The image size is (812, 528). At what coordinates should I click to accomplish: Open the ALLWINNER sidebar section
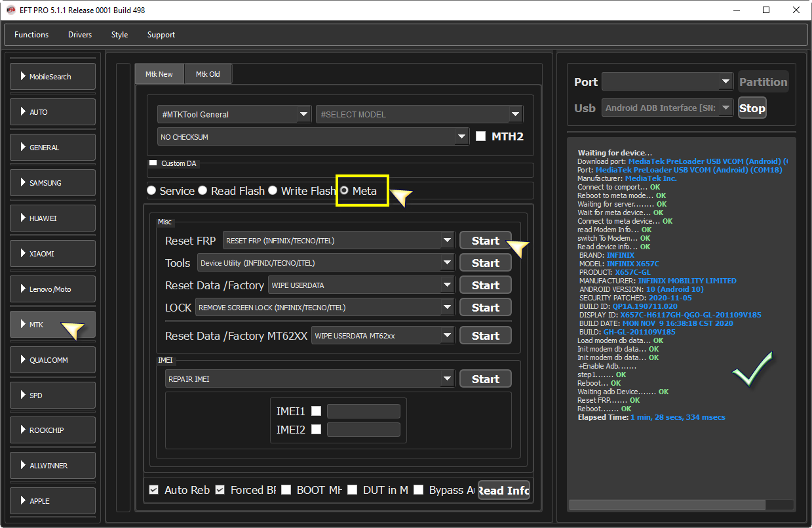coord(53,466)
